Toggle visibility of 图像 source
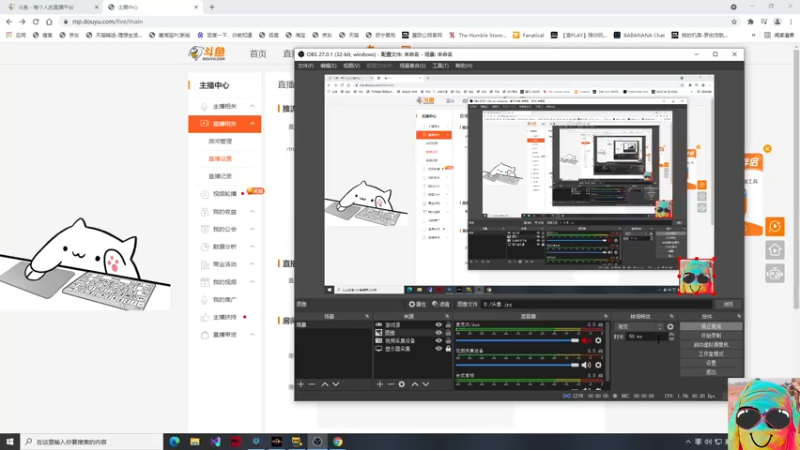 [438, 333]
